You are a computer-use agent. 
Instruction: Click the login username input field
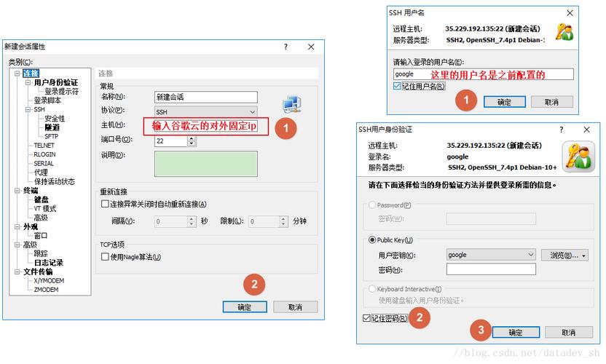(x=484, y=74)
